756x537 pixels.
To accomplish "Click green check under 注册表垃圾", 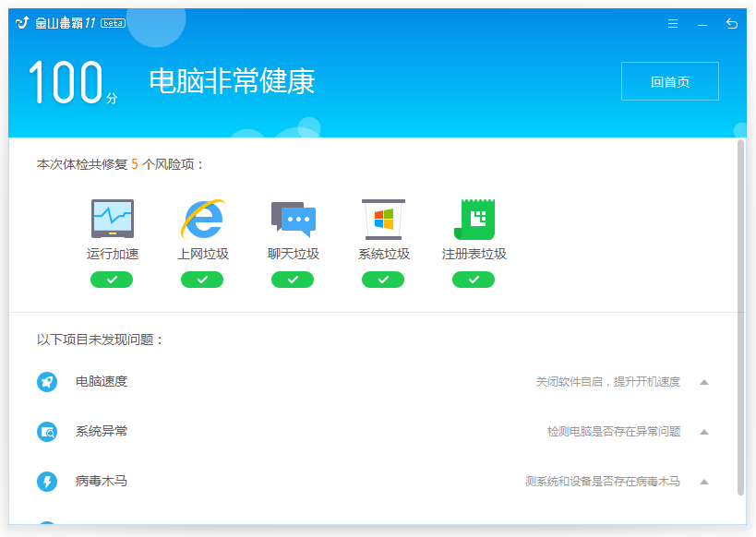I will pyautogui.click(x=474, y=280).
